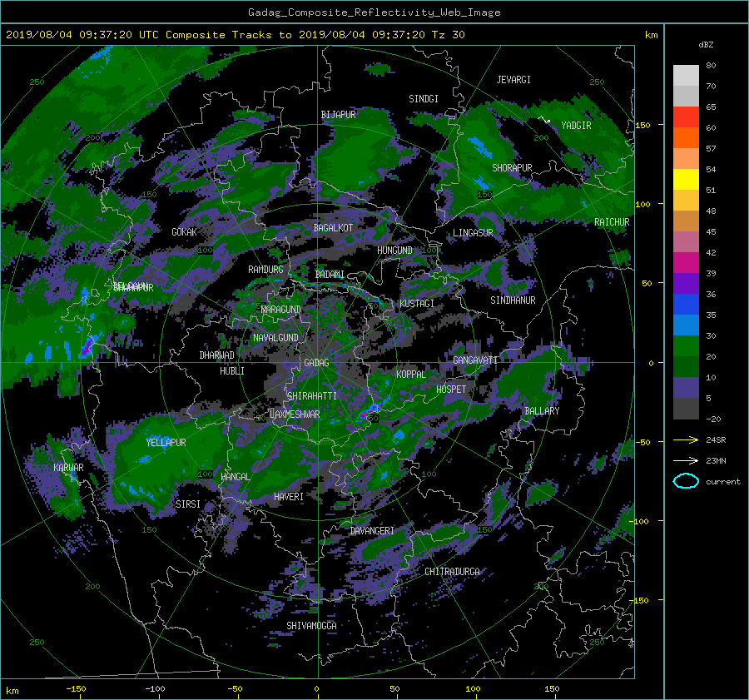Click the 'dBZ' legend heading
The width and height of the screenshot is (749, 700).
(706, 44)
